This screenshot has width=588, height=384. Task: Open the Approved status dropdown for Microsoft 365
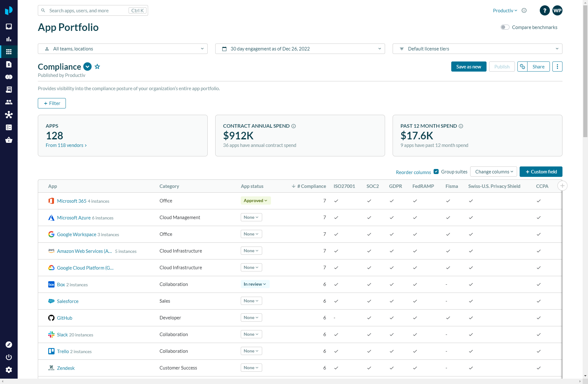tap(256, 201)
